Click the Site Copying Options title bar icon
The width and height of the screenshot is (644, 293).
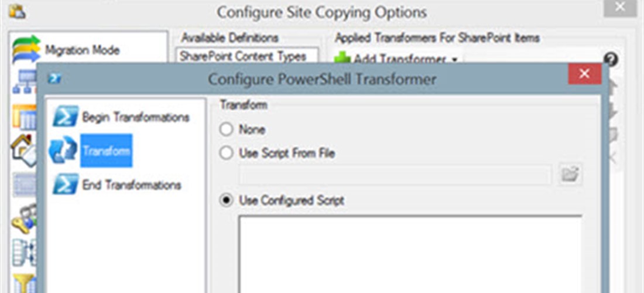pos(17,12)
